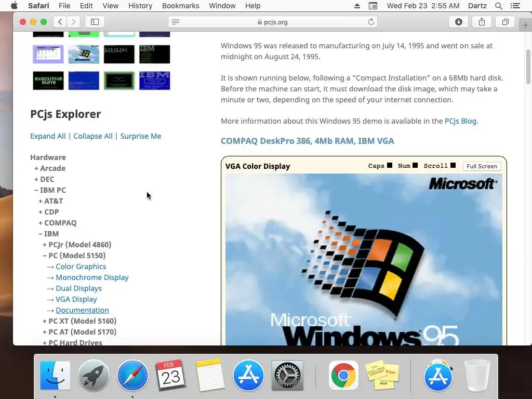The image size is (532, 399).
Task: Open the PCjs Blog link
Action: pos(460,121)
